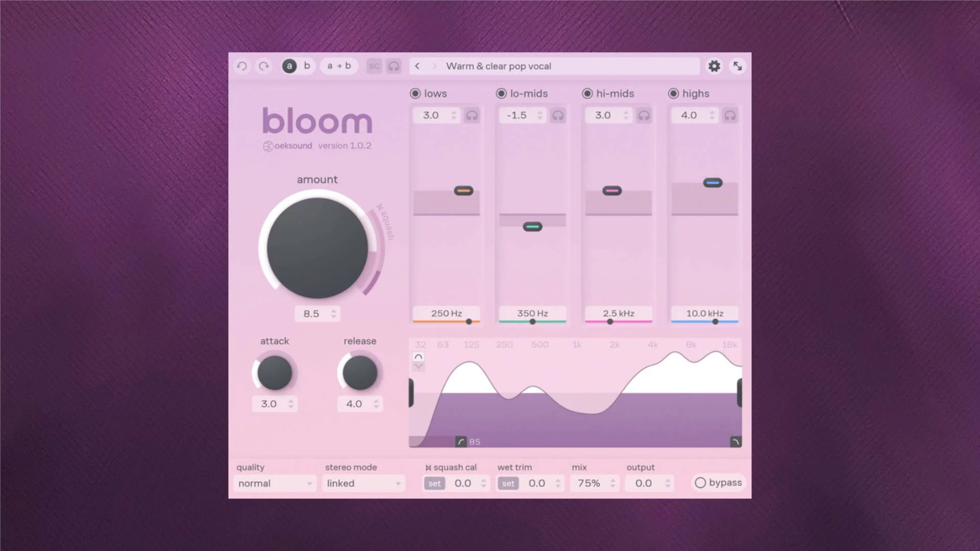Screen dimensions: 980x551
Task: Click the redo icon in the toolbar
Action: (x=263, y=66)
